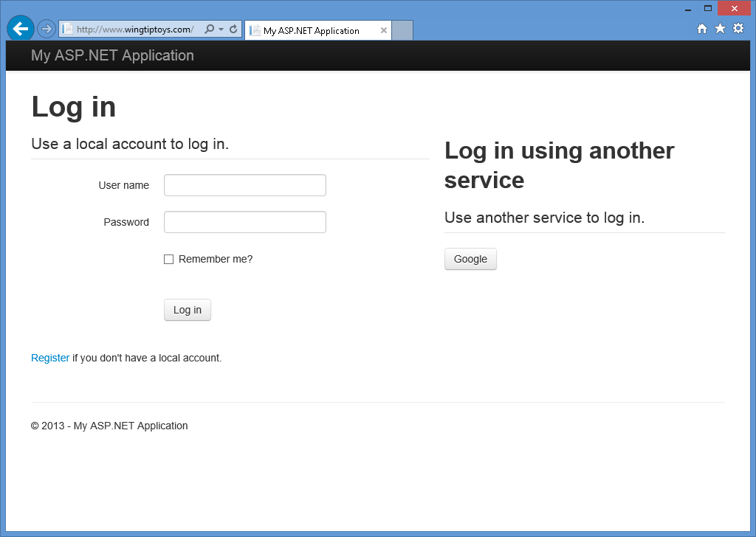Tick the Remember me checkbox
Screen dimensions: 756x537
(169, 259)
